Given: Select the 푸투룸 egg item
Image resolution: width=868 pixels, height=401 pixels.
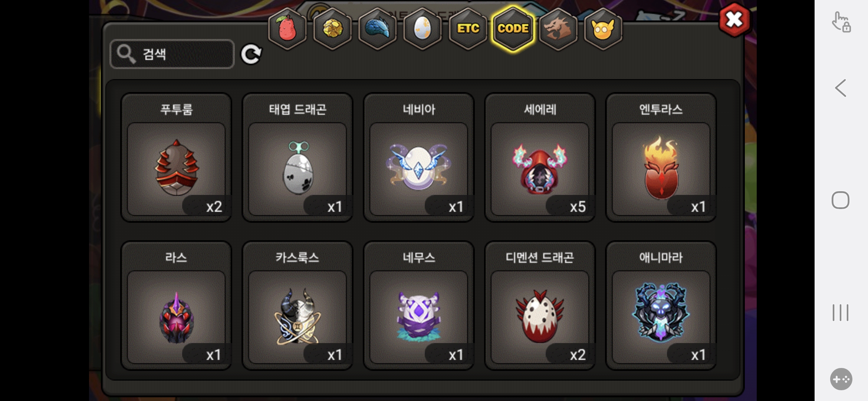Looking at the screenshot, I should point(177,157).
